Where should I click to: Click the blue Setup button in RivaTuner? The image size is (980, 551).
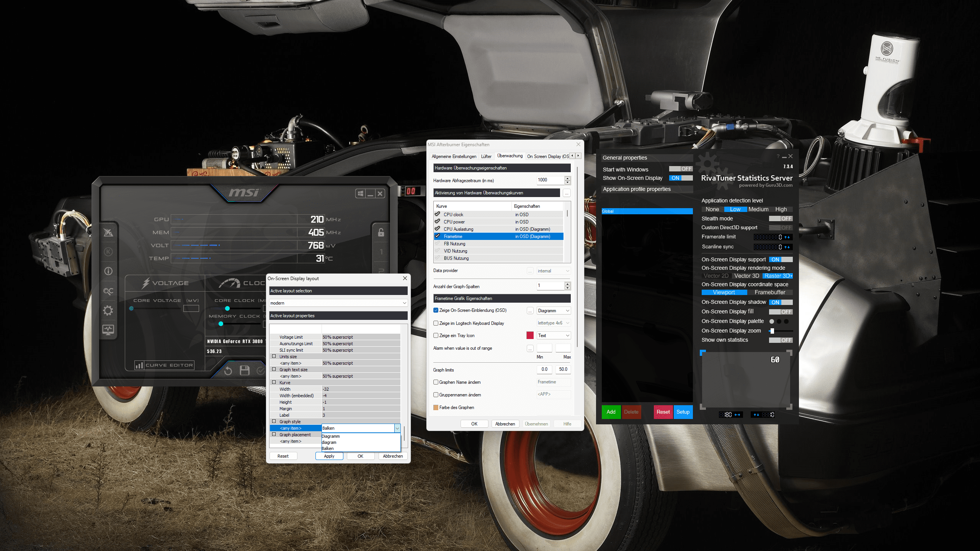683,412
